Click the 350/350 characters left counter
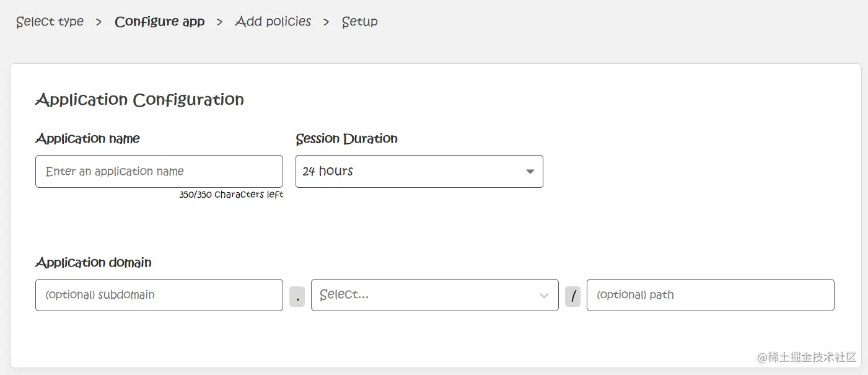Image resolution: width=868 pixels, height=375 pixels. (231, 195)
